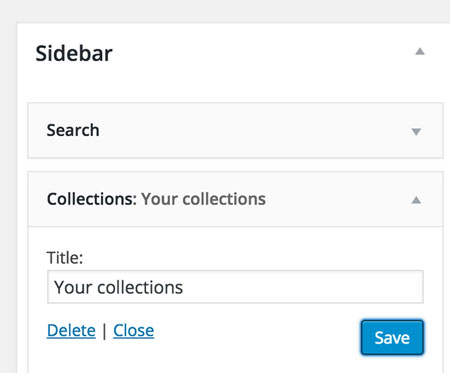
Task: Collapse the Sidebar panel using its up arrow
Action: point(420,52)
